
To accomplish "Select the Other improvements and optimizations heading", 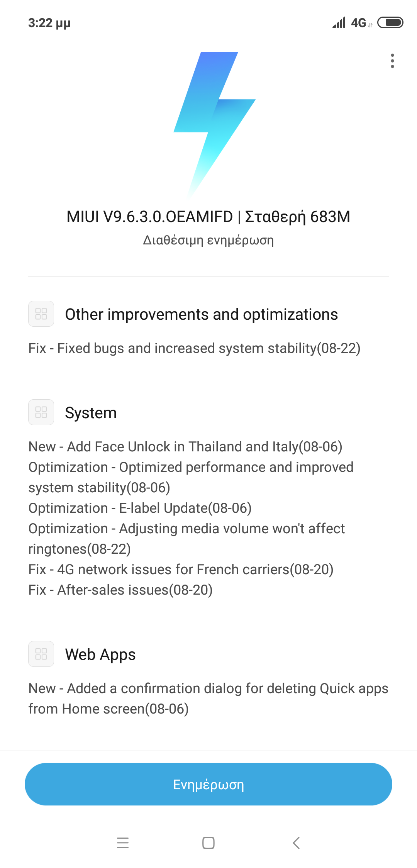I will pos(201,314).
